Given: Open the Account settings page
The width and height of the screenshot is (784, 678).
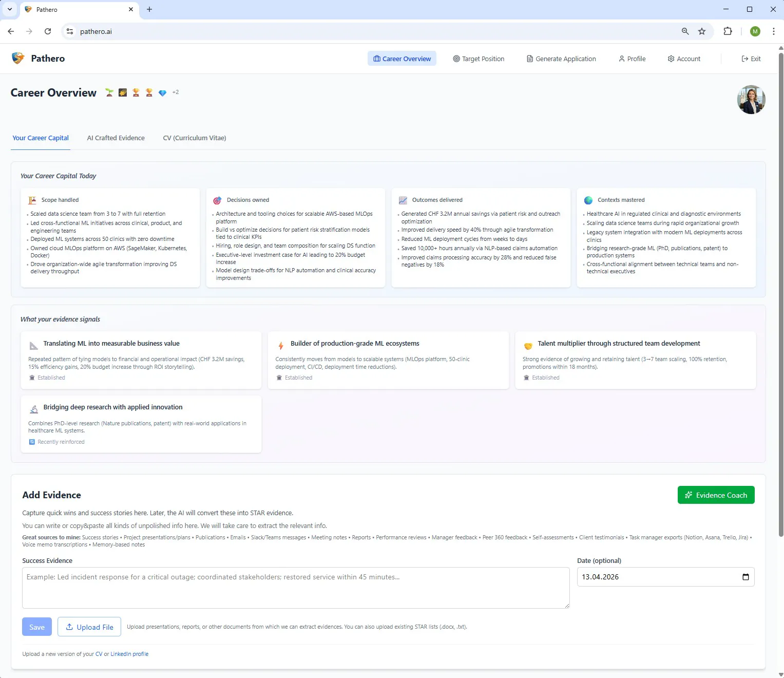Looking at the screenshot, I should click(684, 59).
